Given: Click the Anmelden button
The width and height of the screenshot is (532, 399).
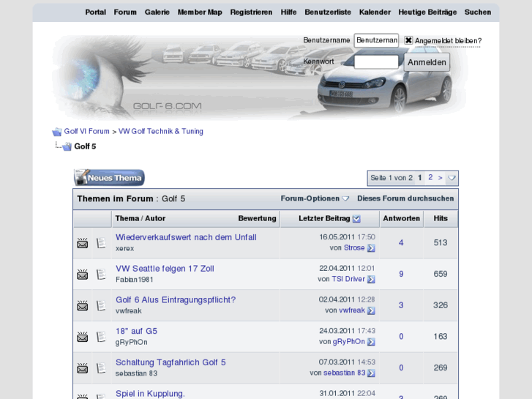Looking at the screenshot, I should pos(427,62).
